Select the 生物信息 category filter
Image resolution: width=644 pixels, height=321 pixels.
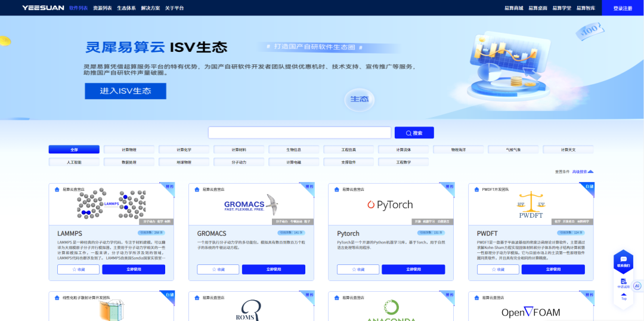coord(293,150)
